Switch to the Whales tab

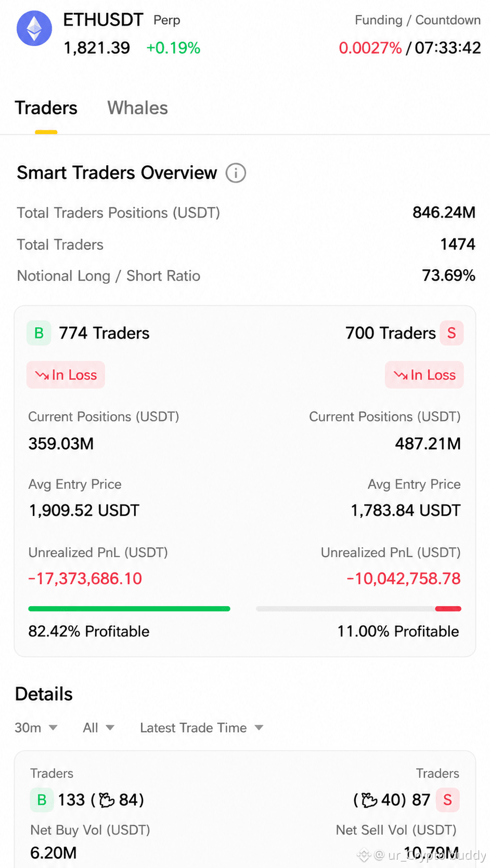(137, 108)
